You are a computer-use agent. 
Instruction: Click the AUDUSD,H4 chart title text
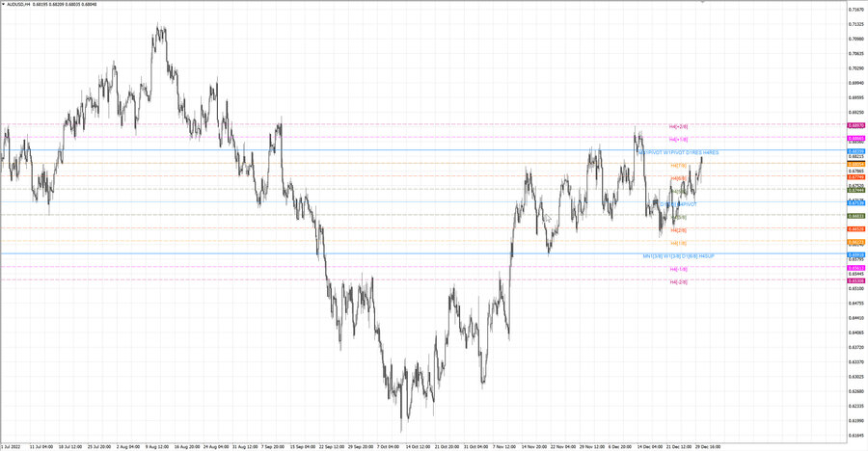[x=18, y=4]
